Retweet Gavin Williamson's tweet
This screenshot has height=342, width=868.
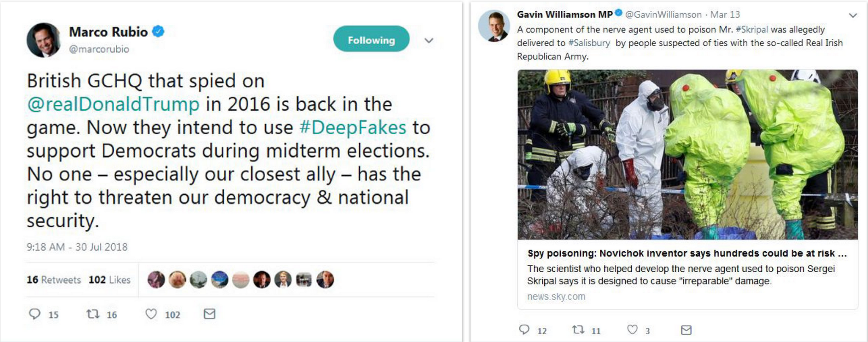(578, 330)
